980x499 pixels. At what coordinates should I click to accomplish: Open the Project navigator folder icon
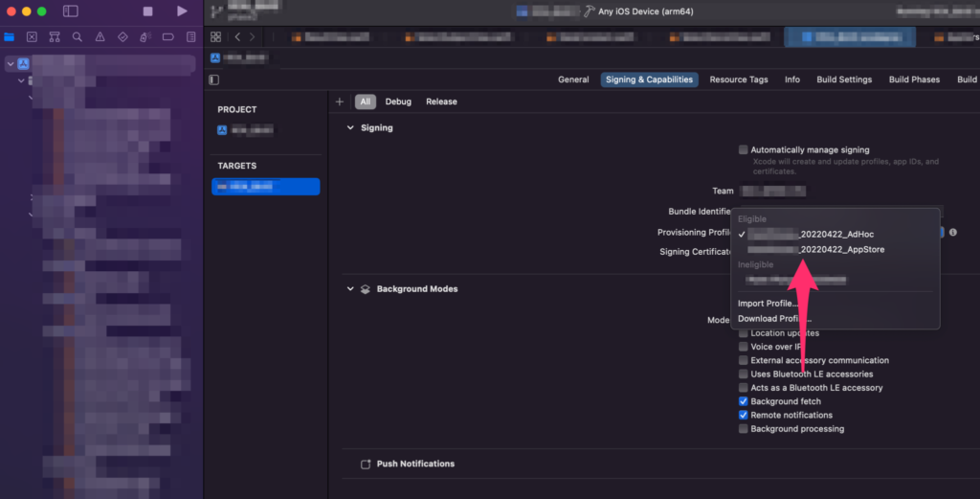(10, 37)
